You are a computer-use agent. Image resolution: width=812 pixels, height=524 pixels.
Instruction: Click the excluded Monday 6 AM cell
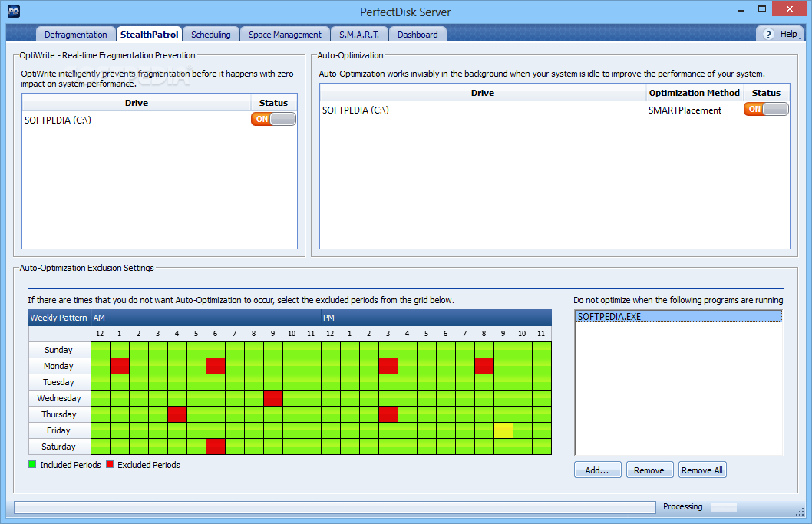(x=216, y=366)
